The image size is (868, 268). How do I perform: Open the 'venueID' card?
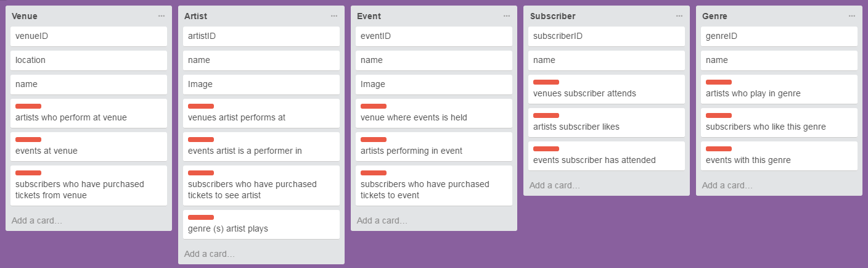(x=89, y=36)
